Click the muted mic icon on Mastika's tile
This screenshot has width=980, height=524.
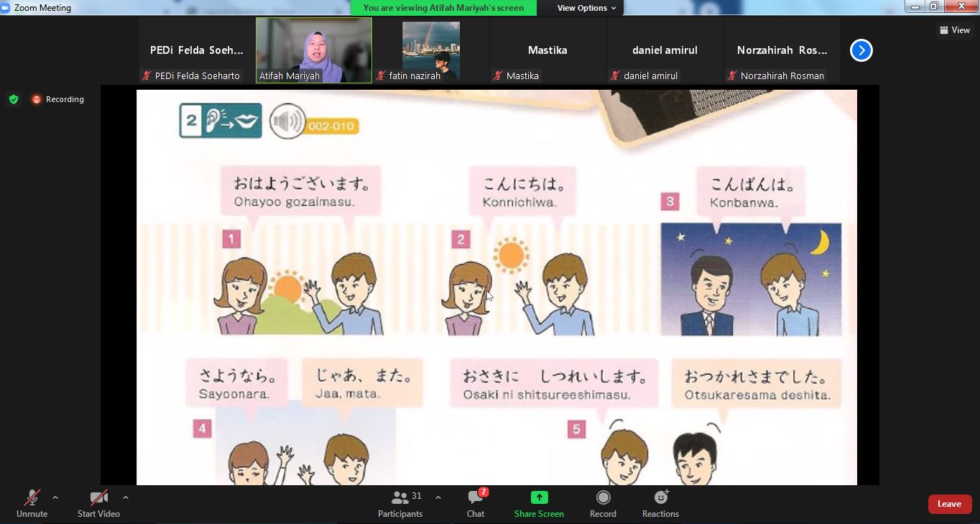(498, 75)
